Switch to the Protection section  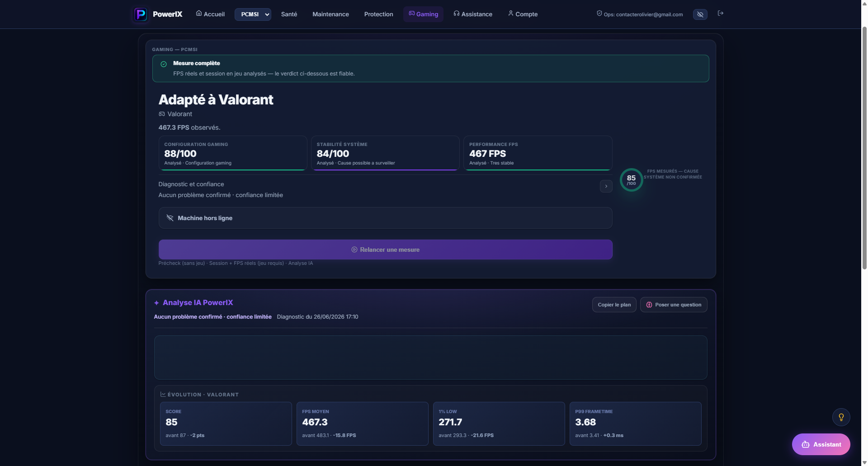(378, 14)
